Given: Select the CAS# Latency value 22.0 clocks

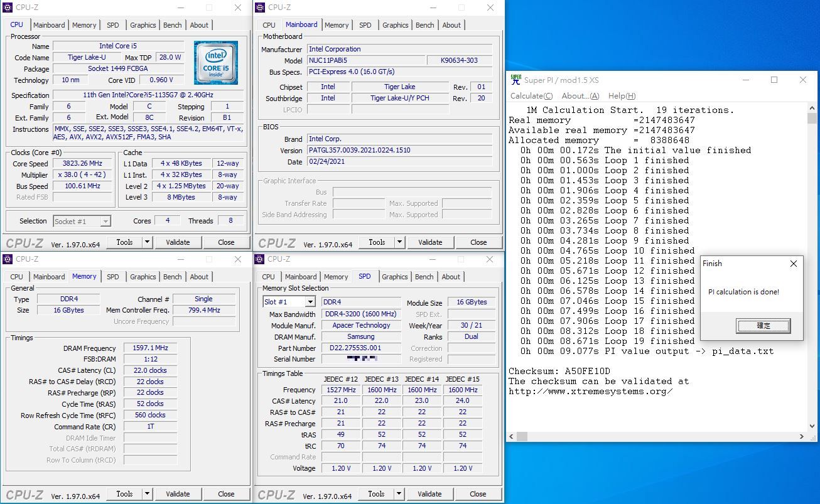Looking at the screenshot, I should pyautogui.click(x=150, y=370).
